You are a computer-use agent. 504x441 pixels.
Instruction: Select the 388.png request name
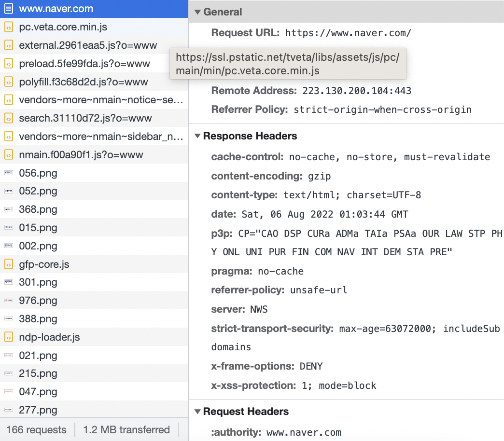[38, 319]
